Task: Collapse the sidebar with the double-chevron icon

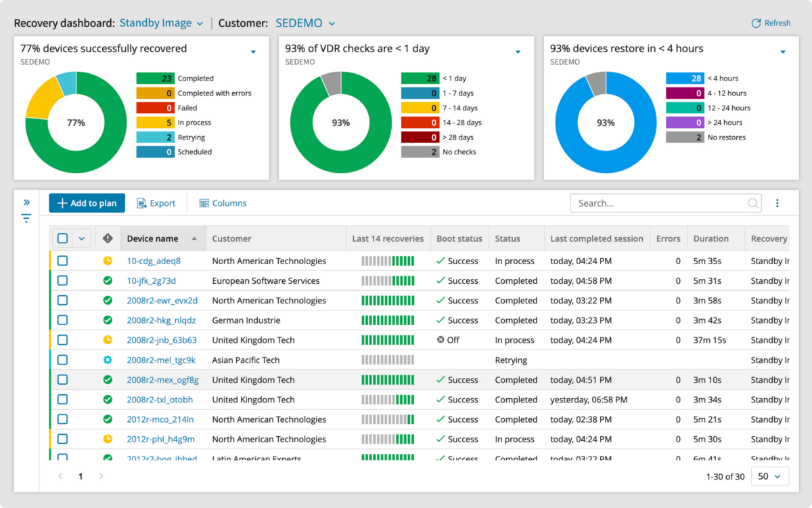Action: (27, 201)
